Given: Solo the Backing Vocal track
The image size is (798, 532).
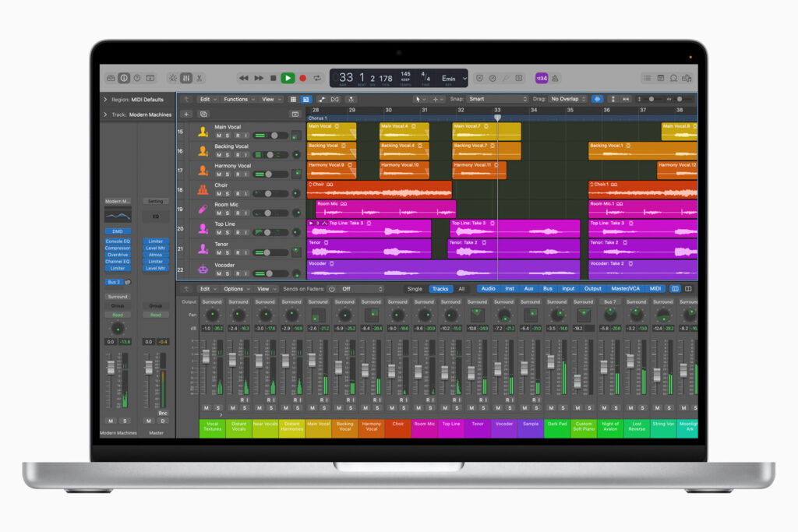Looking at the screenshot, I should (228, 154).
